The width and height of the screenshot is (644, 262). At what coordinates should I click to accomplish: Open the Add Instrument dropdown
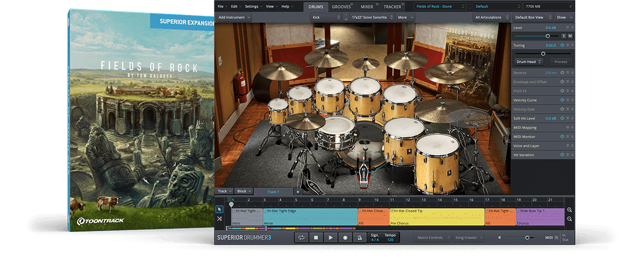234,17
